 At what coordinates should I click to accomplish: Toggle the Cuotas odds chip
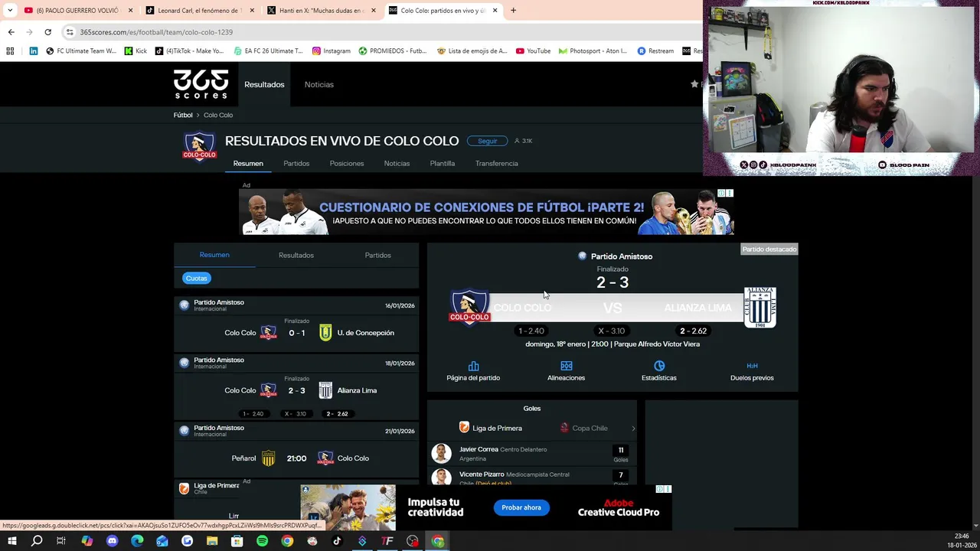(x=197, y=279)
